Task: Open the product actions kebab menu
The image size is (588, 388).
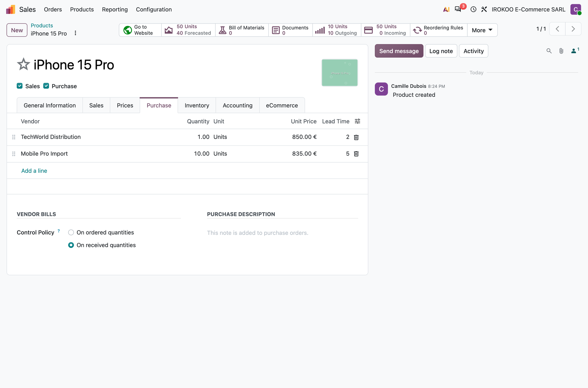Action: 75,33
